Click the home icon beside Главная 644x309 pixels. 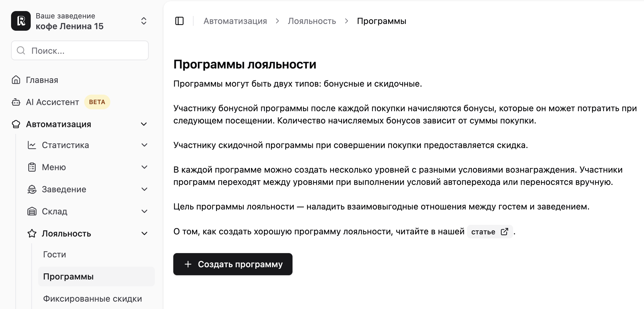[x=16, y=80]
